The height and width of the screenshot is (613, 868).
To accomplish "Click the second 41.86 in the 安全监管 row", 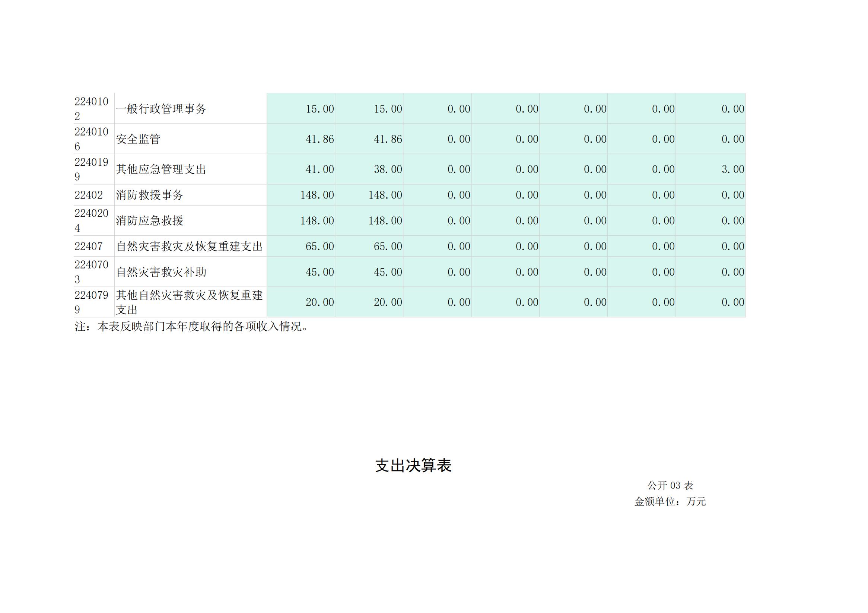I will click(x=388, y=139).
